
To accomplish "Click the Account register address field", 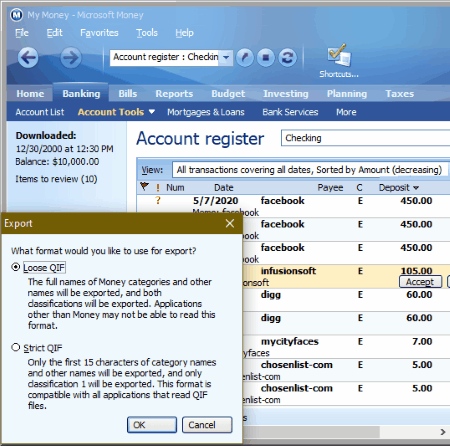I will (x=165, y=57).
